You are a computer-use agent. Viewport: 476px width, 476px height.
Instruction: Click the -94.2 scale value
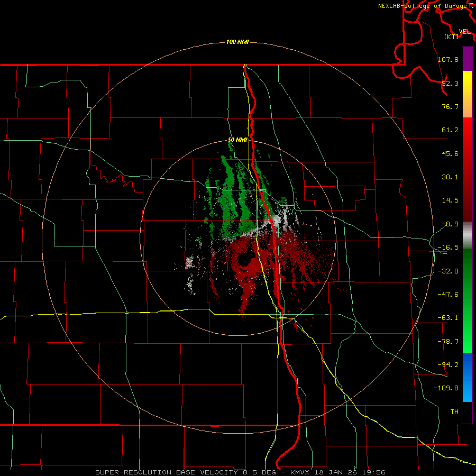pyautogui.click(x=448, y=364)
